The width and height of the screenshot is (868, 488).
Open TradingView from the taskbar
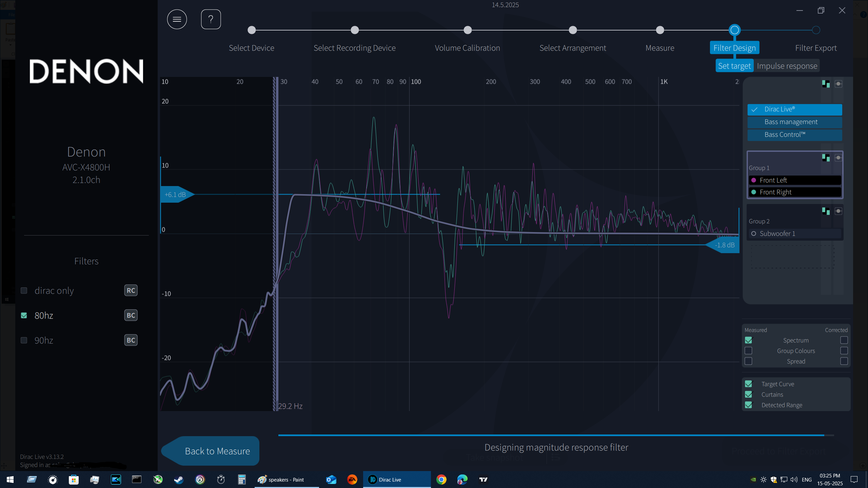tap(483, 480)
